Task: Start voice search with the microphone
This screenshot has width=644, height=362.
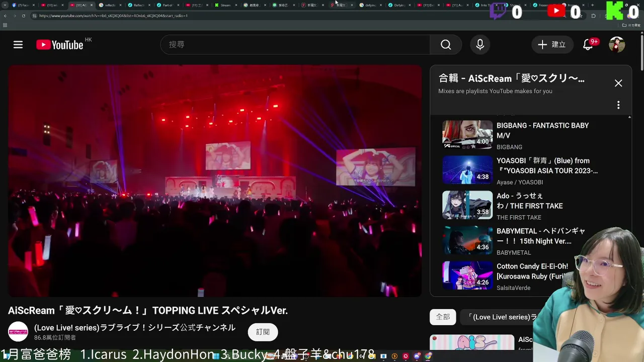Action: click(480, 45)
